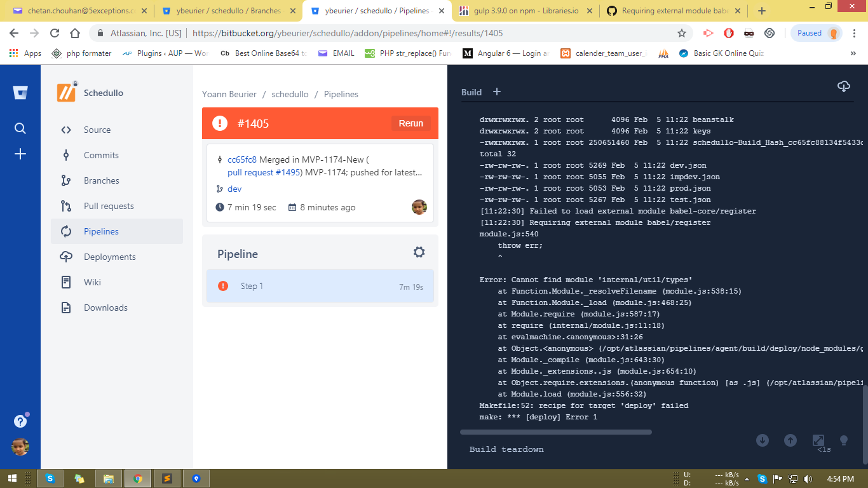Click the Paused profile button

pos(817,33)
